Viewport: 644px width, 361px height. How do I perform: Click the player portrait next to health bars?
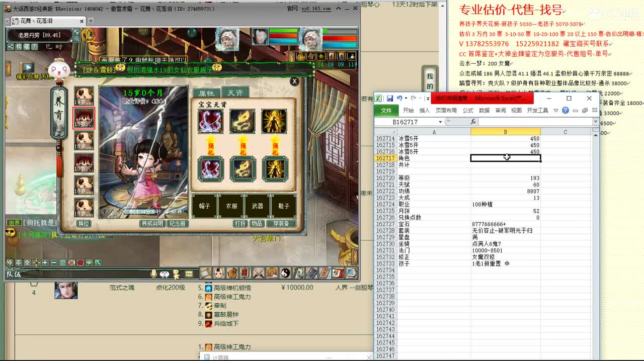(311, 39)
